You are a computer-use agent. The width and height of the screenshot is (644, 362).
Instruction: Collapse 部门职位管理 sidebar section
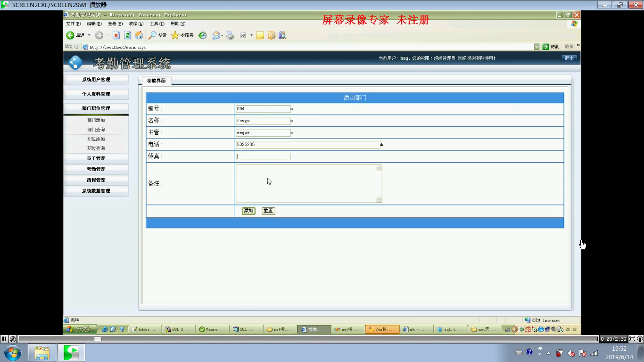(96, 108)
